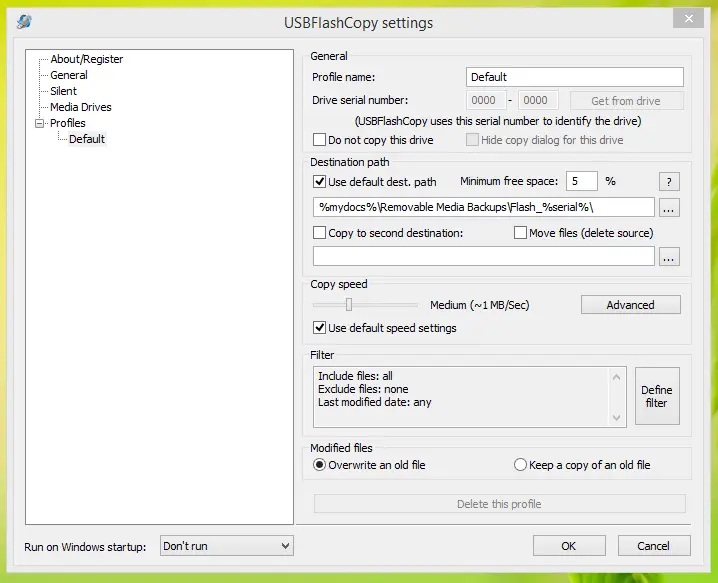Image resolution: width=718 pixels, height=583 pixels.
Task: Open Media Drives settings page
Action: pyautogui.click(x=81, y=107)
